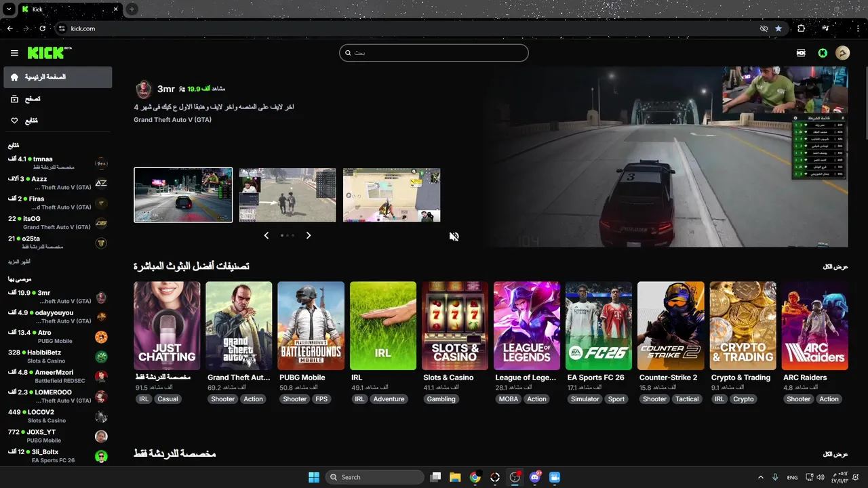Select the first featured stream thumbnail
The height and width of the screenshot is (488, 868).
tap(183, 195)
